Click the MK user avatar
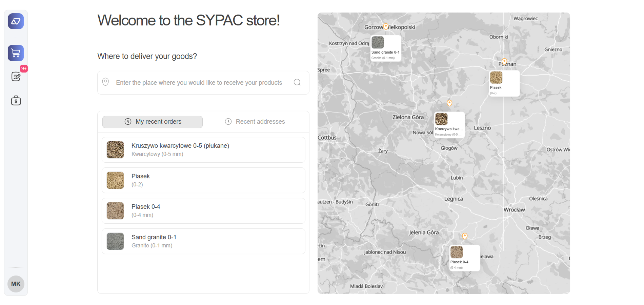Image resolution: width=644 pixels, height=305 pixels. 16,284
